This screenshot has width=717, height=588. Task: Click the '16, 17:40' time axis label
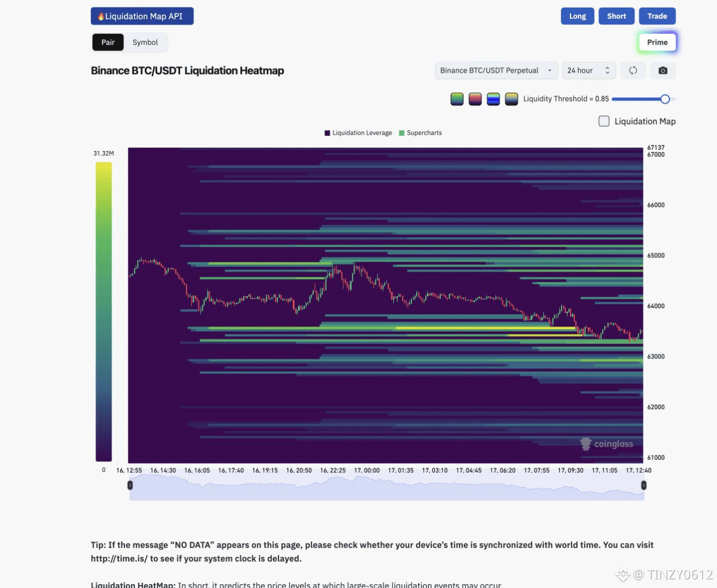pos(231,471)
